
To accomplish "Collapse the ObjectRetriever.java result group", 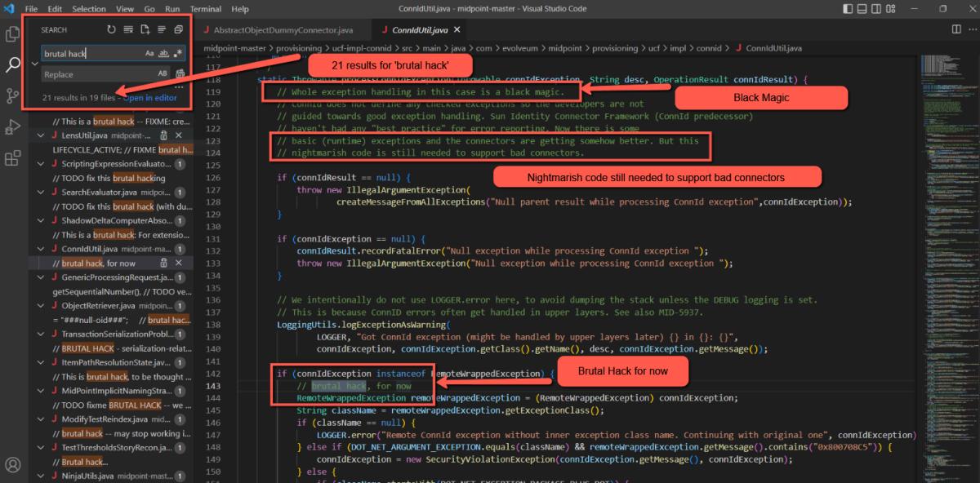I will 42,305.
